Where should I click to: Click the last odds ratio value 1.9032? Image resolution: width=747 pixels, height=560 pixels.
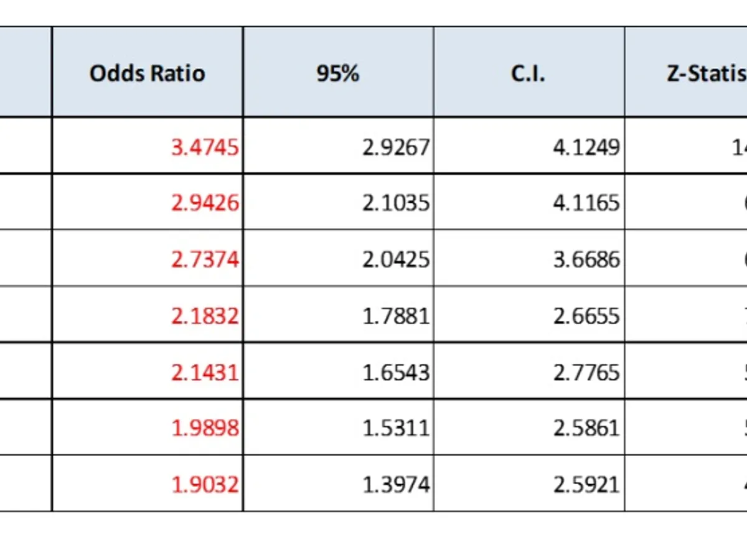tap(205, 484)
